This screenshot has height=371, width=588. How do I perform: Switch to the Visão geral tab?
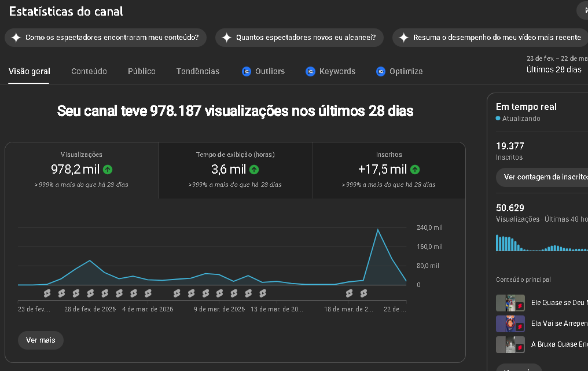click(x=30, y=71)
